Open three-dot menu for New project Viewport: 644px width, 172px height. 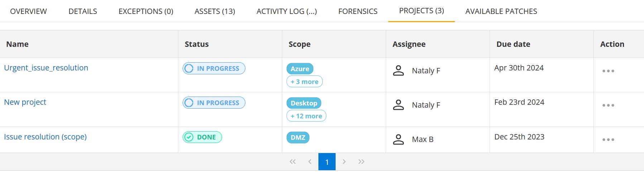click(x=608, y=105)
